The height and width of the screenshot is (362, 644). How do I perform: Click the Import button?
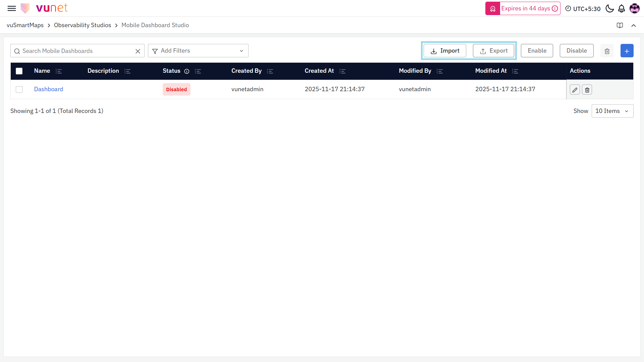pyautogui.click(x=445, y=51)
